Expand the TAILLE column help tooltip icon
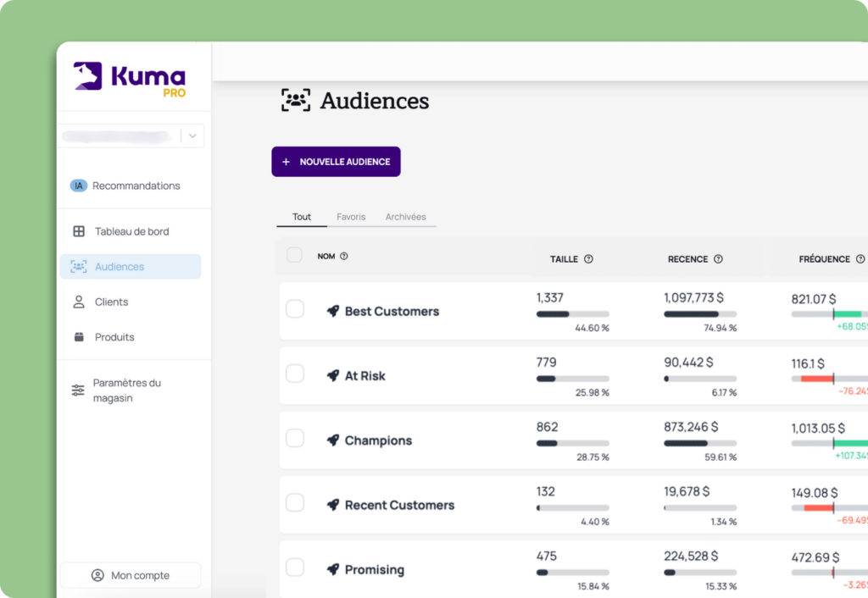This screenshot has height=598, width=868. (x=589, y=259)
